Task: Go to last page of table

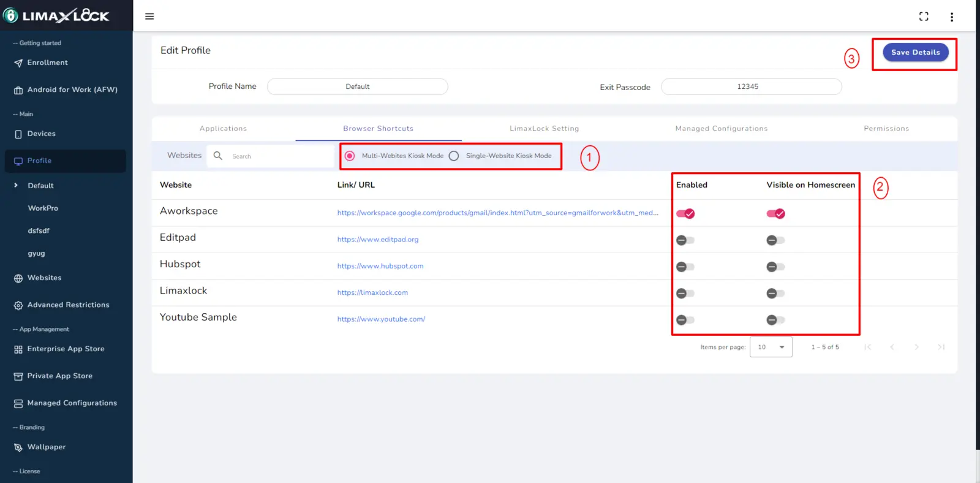Action: point(941,347)
